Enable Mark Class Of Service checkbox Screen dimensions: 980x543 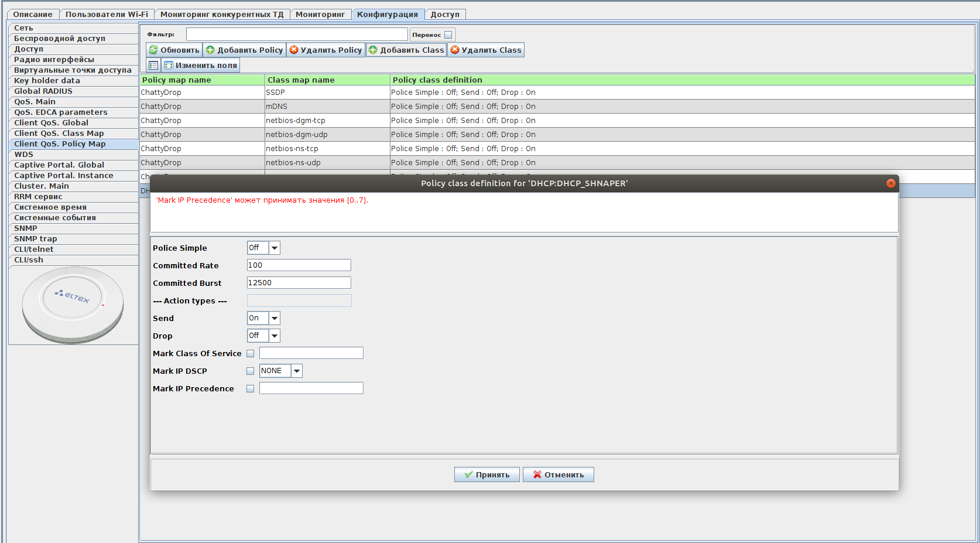[x=251, y=353]
